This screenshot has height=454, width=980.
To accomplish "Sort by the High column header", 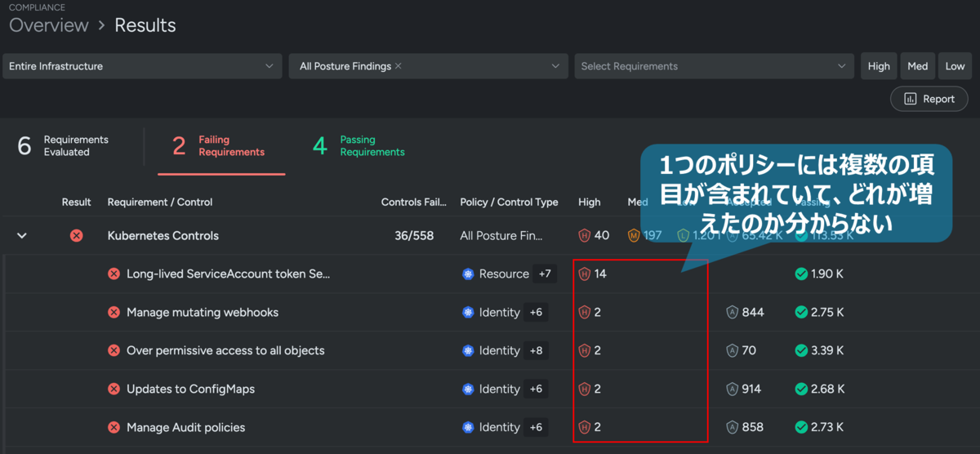I will pos(589,203).
